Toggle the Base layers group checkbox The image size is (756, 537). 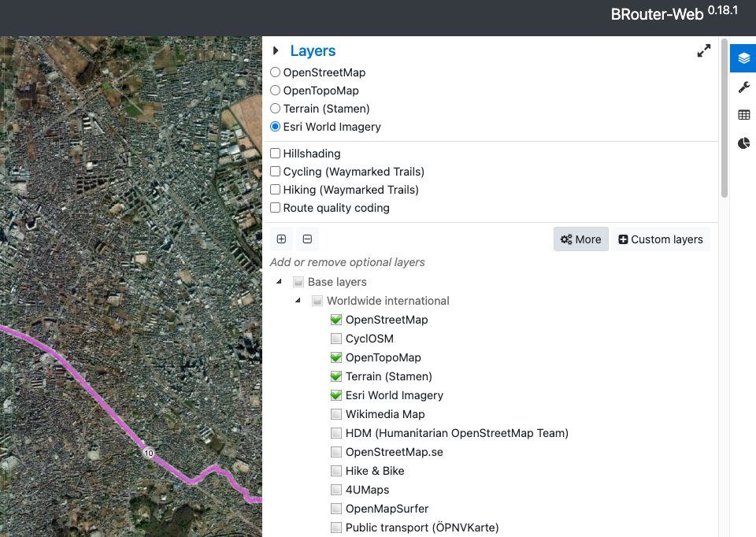coord(298,282)
